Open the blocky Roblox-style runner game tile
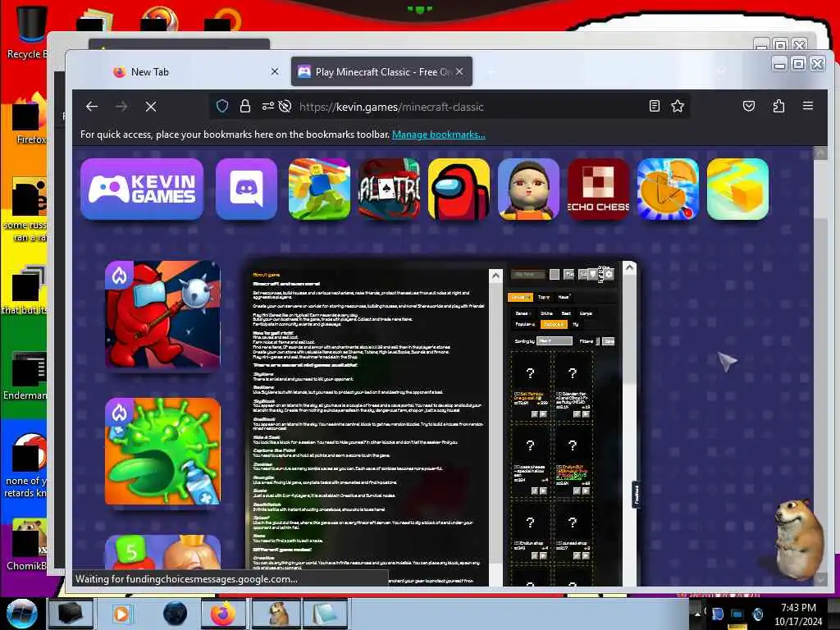840x630 pixels. [x=319, y=189]
